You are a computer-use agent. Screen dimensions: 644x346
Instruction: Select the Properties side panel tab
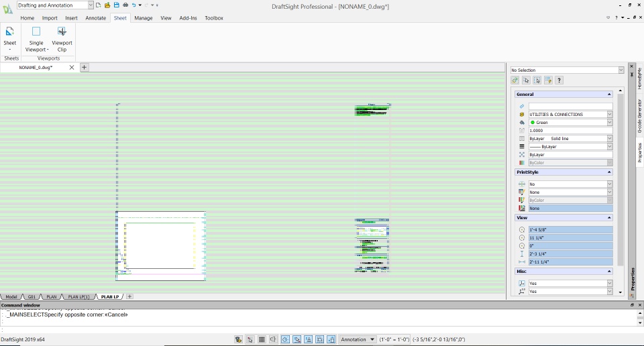(639, 152)
